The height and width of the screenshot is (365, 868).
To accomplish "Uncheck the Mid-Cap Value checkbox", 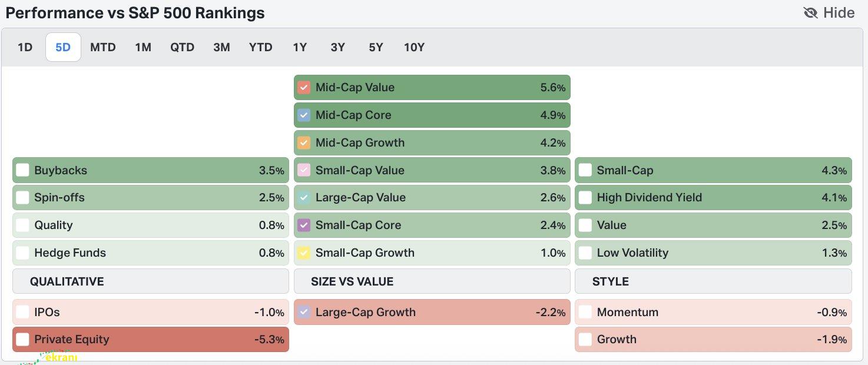I will click(304, 88).
